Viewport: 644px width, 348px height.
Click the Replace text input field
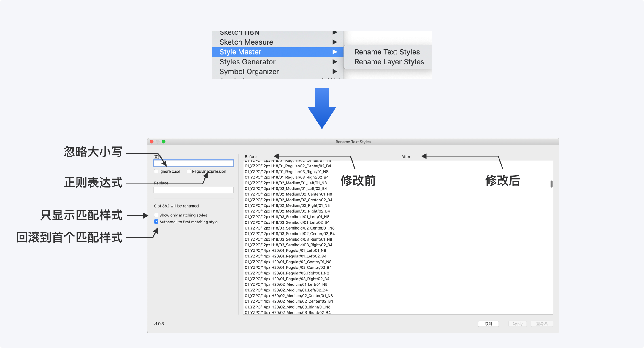point(193,190)
